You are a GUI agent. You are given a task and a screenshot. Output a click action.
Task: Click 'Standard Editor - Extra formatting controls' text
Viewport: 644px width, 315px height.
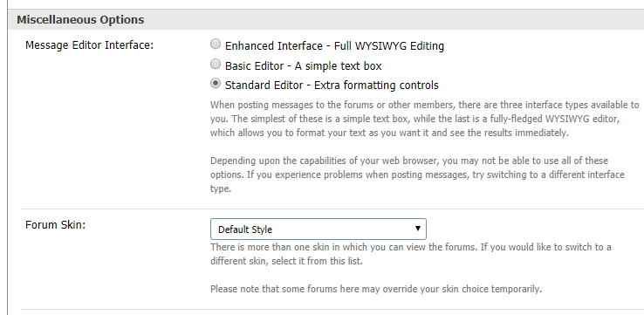332,86
